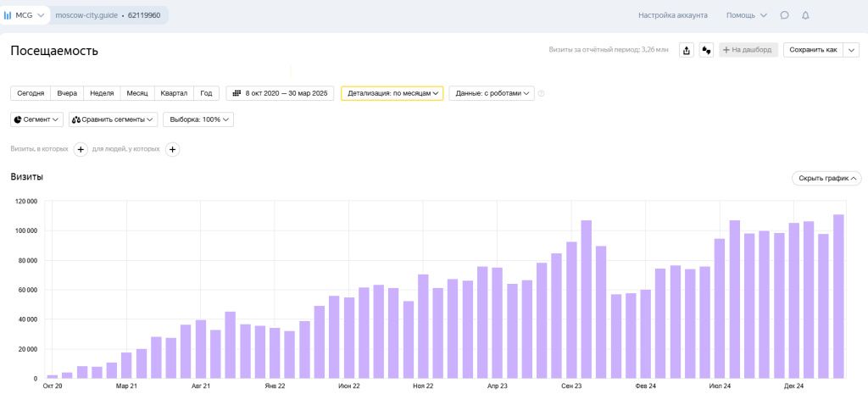
Task: Add people condition with second plus icon
Action: tap(173, 149)
